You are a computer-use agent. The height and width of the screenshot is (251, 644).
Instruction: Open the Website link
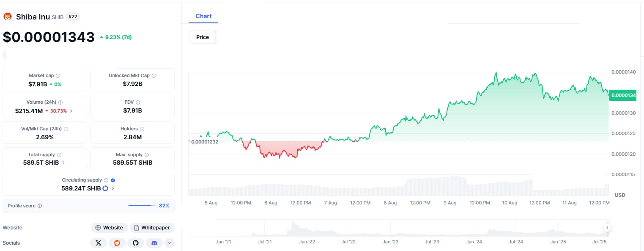point(110,228)
